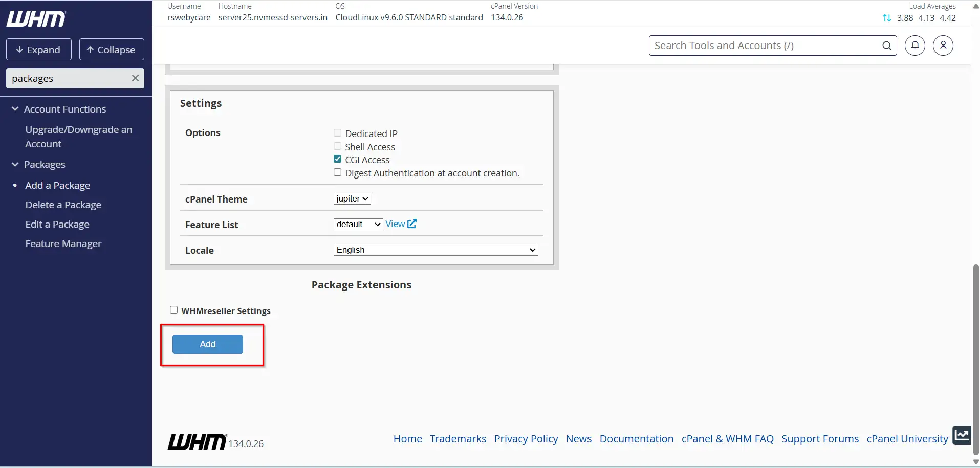Clear the packages search filter
The image size is (980, 468).
(x=135, y=78)
